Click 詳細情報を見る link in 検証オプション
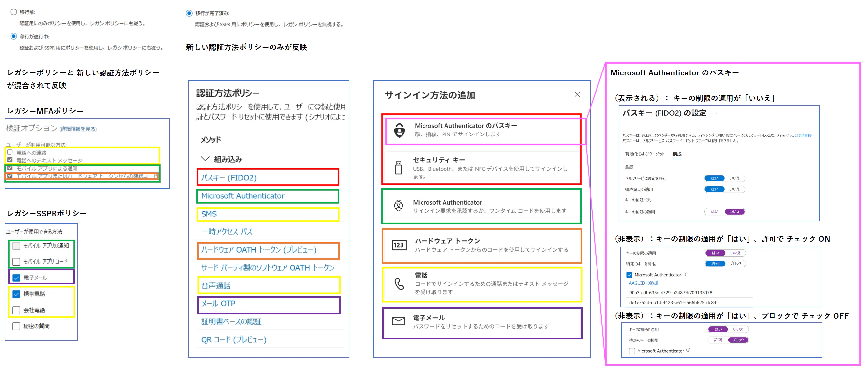Image resolution: width=868 pixels, height=370 pixels. click(78, 129)
